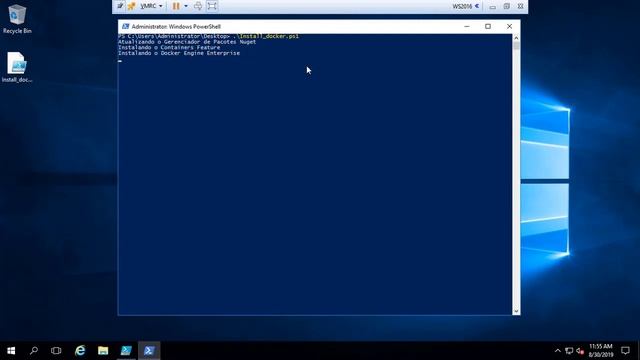Click the PowerShell window title text
This screenshot has width=640, height=360.
tap(176, 27)
